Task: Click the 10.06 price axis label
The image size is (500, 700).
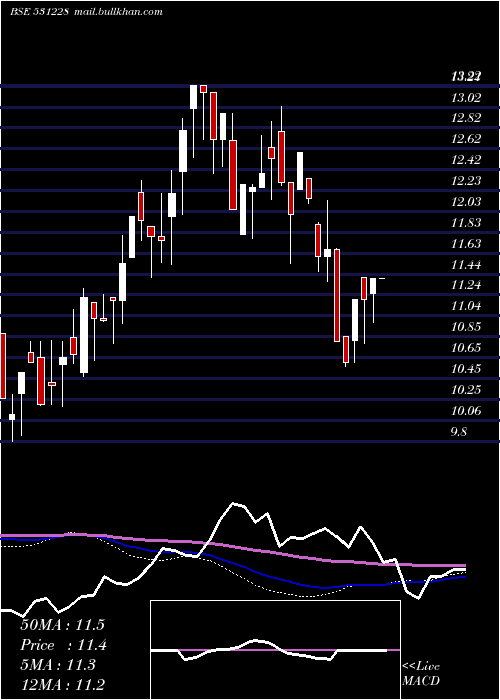Action: pyautogui.click(x=466, y=411)
